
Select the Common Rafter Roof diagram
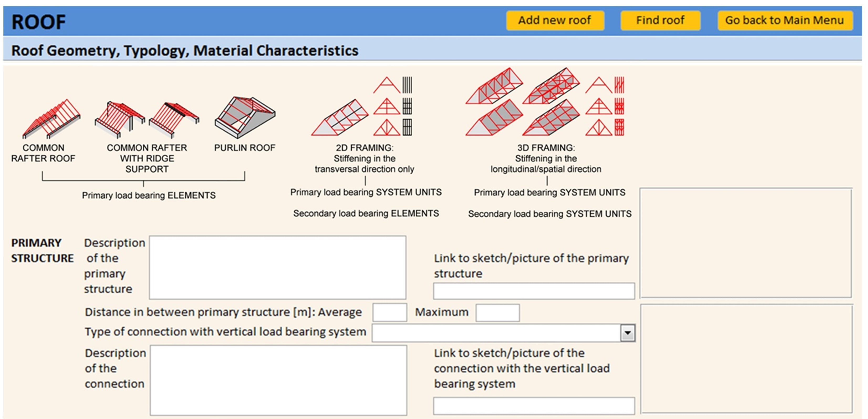[x=51, y=119]
